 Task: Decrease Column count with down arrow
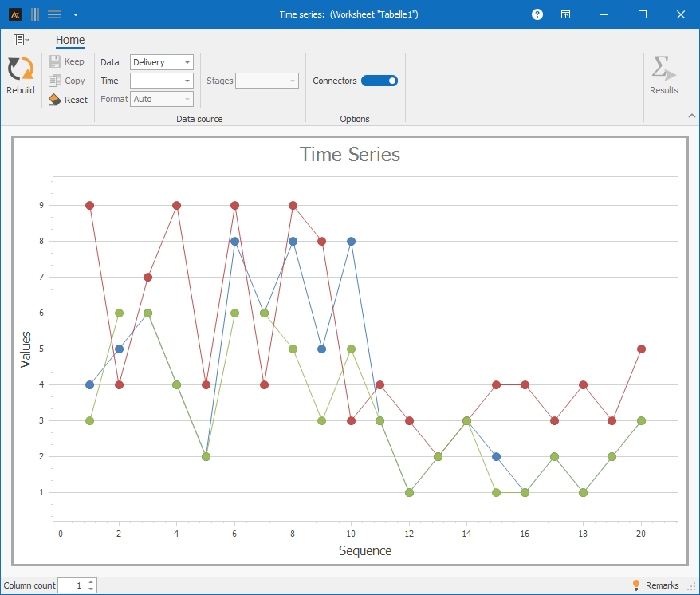click(92, 589)
